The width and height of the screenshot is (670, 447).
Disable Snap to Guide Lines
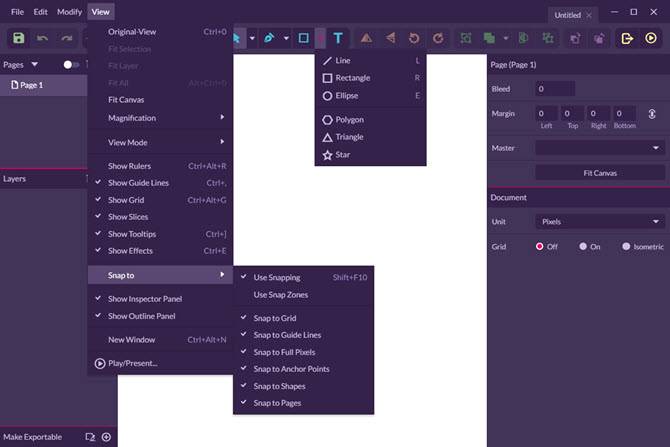[303, 335]
